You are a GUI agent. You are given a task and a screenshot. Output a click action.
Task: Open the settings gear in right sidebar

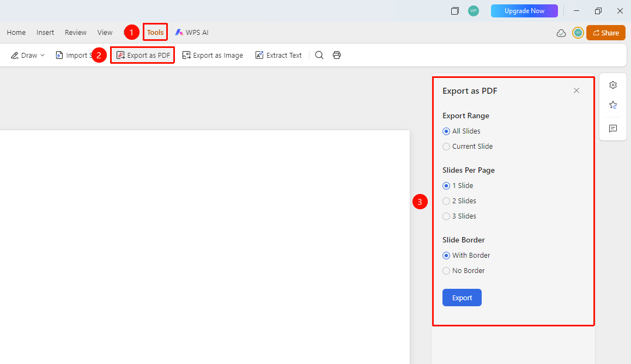[x=613, y=85]
